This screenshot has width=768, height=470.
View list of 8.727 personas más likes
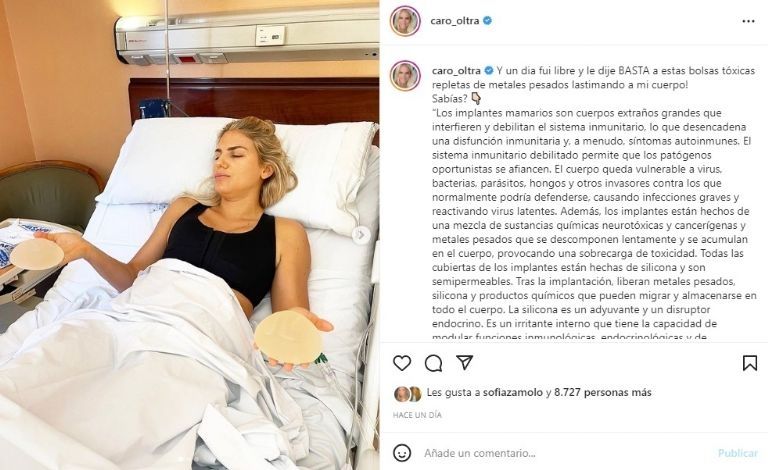pos(603,392)
